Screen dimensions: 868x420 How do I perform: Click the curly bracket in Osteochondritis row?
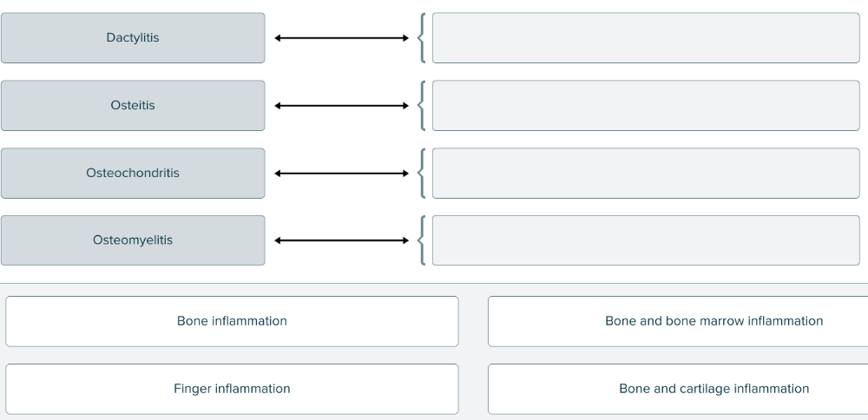pos(421,174)
